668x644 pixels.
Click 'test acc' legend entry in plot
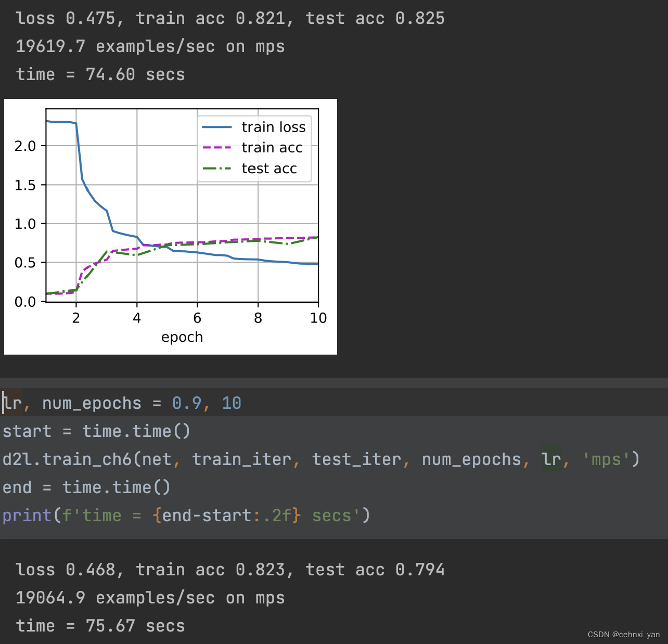pos(250,169)
